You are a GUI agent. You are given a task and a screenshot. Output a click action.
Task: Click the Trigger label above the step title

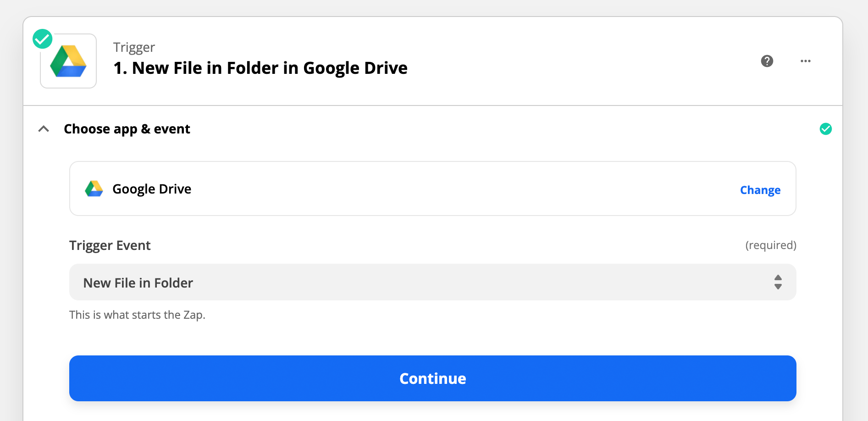133,47
